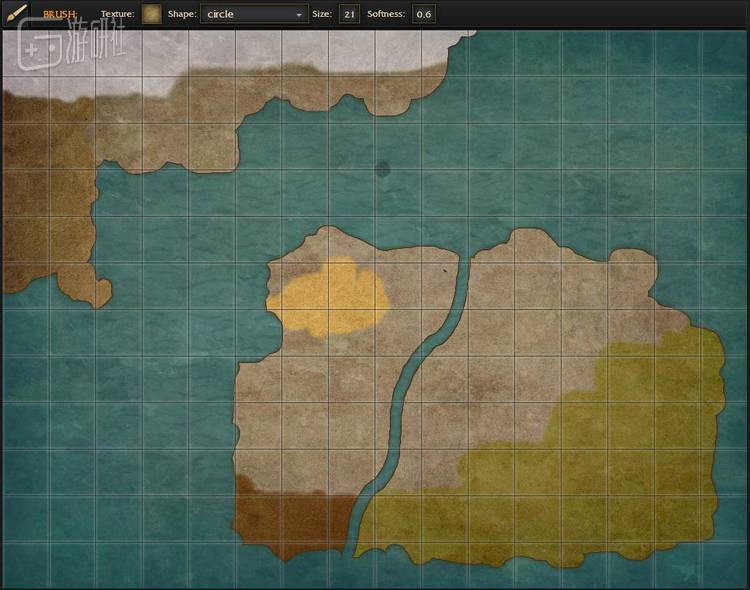The height and width of the screenshot is (590, 750).
Task: Click the Softness value field
Action: point(424,15)
